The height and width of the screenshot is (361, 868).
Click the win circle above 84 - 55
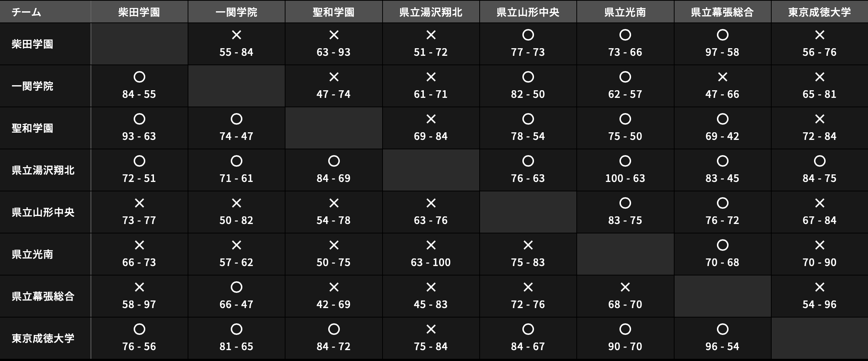pos(139,77)
